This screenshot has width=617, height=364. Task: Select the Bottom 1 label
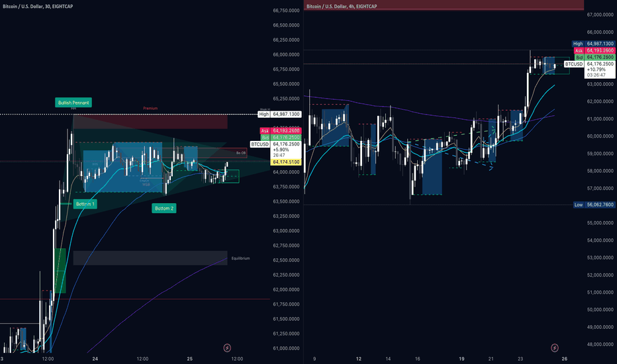click(x=85, y=204)
